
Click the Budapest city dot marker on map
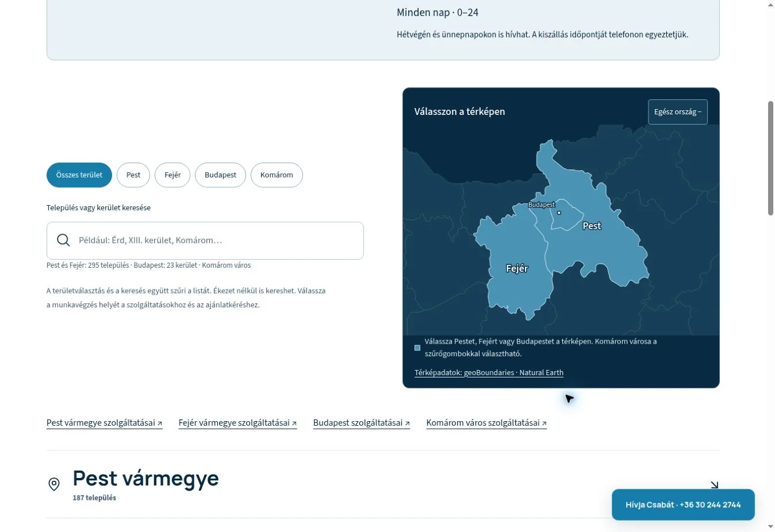tap(559, 213)
